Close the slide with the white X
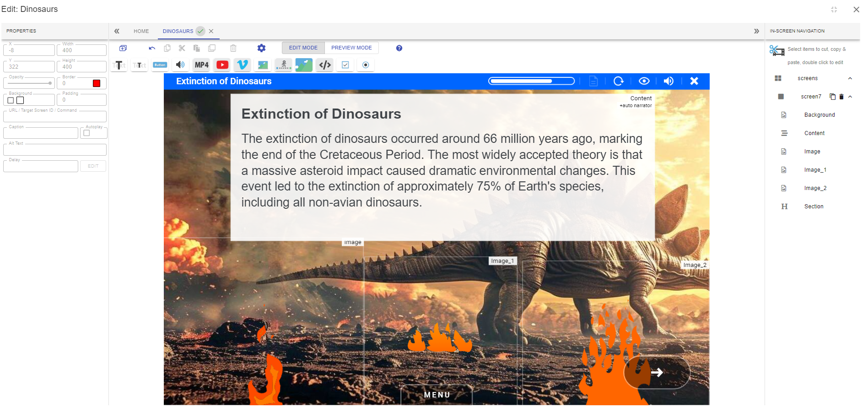 (x=694, y=81)
